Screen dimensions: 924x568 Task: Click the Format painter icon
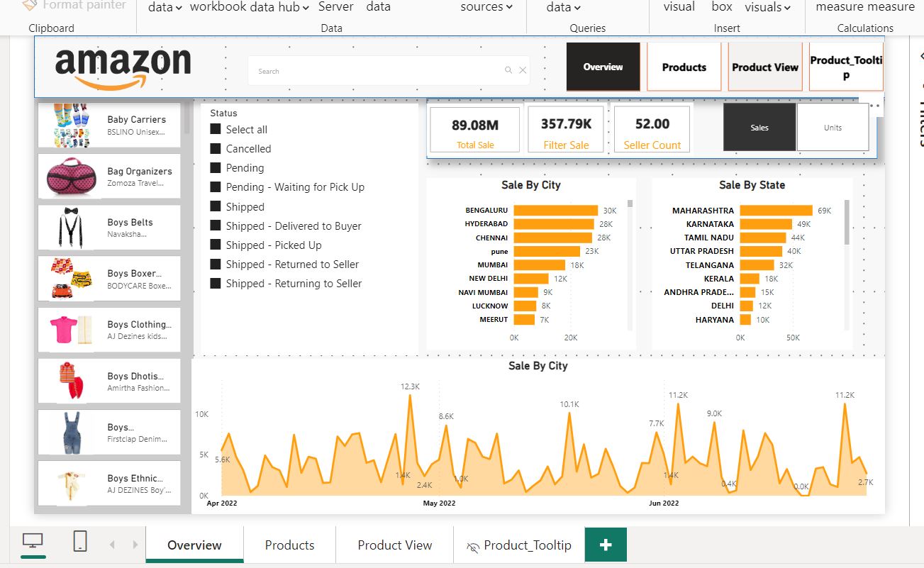(29, 6)
